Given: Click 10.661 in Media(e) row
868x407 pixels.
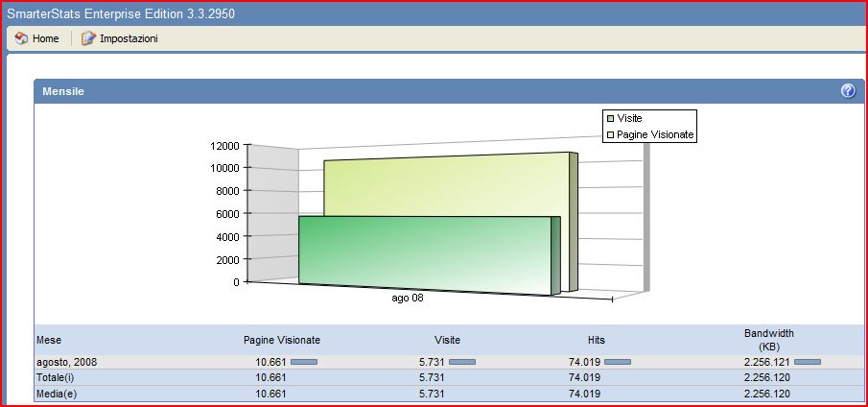Looking at the screenshot, I should pyautogui.click(x=270, y=395).
